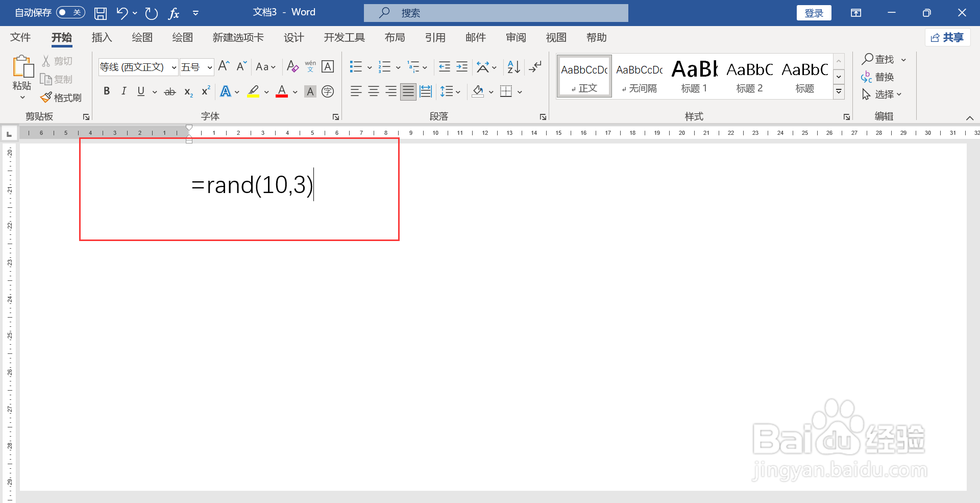Apply yellow text highlight color
The height and width of the screenshot is (503, 980).
pos(253,91)
